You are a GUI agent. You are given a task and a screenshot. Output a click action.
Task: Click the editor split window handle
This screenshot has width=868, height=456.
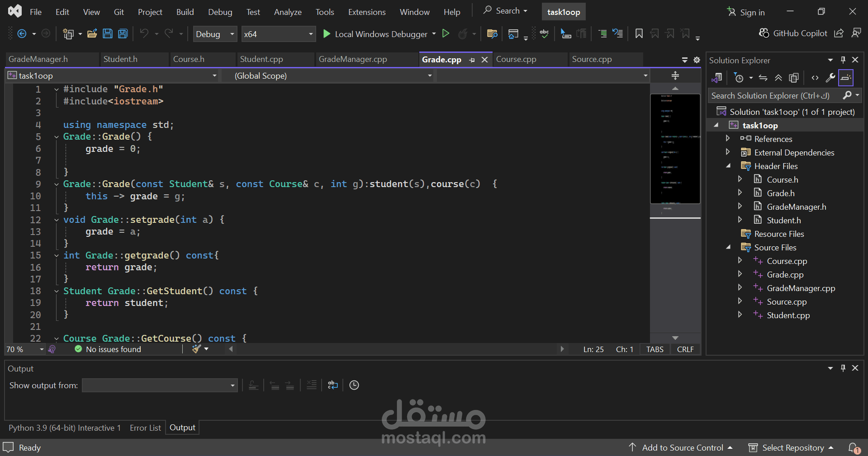(675, 75)
